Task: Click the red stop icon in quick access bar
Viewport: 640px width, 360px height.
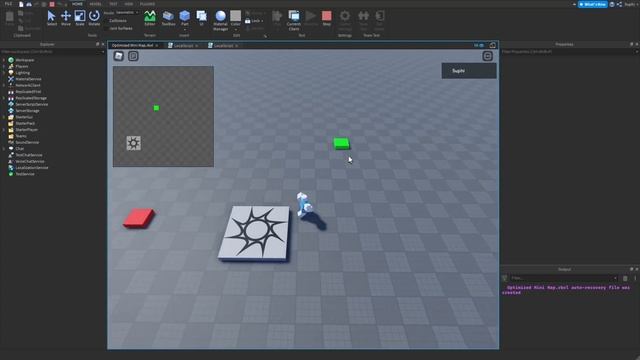Action: coord(52,4)
